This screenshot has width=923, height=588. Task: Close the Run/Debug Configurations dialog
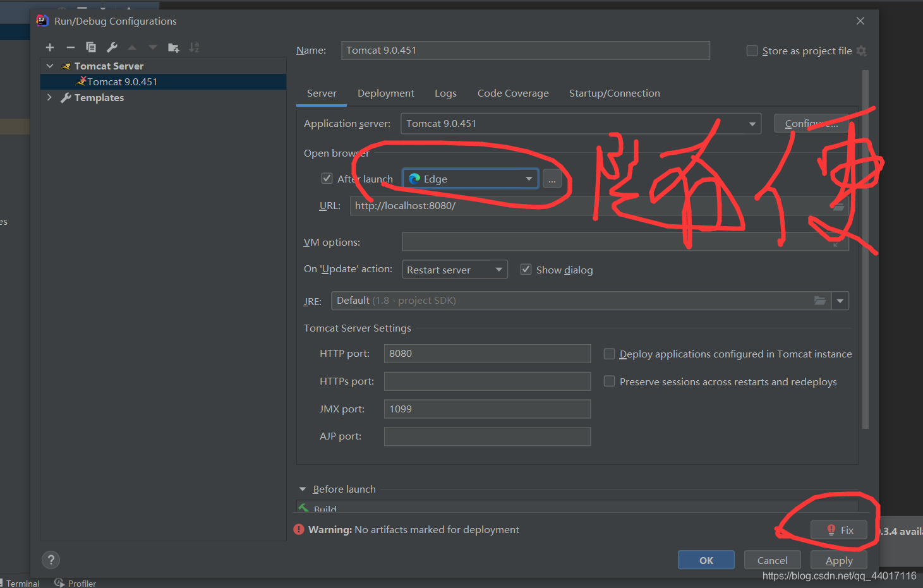click(x=860, y=21)
